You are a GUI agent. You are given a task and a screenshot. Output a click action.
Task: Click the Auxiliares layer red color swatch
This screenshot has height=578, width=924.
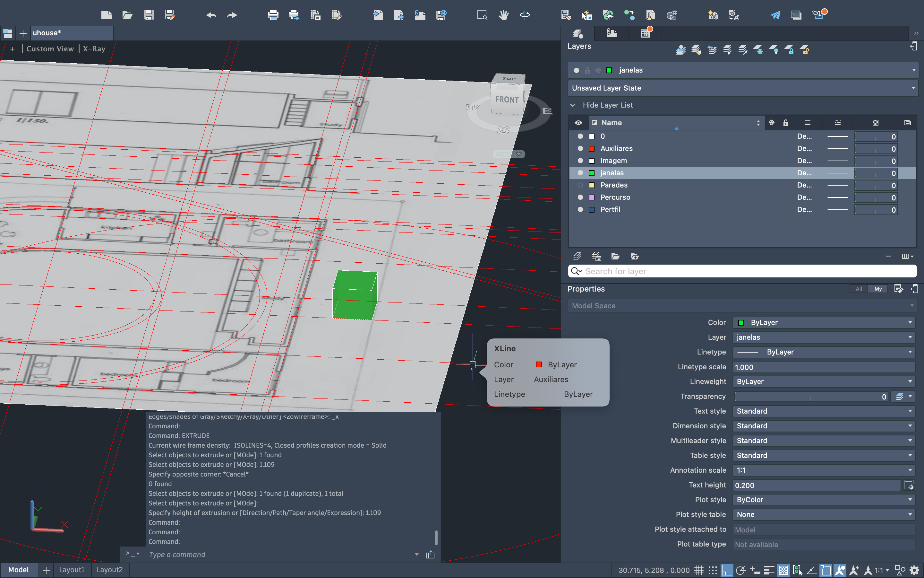(592, 148)
